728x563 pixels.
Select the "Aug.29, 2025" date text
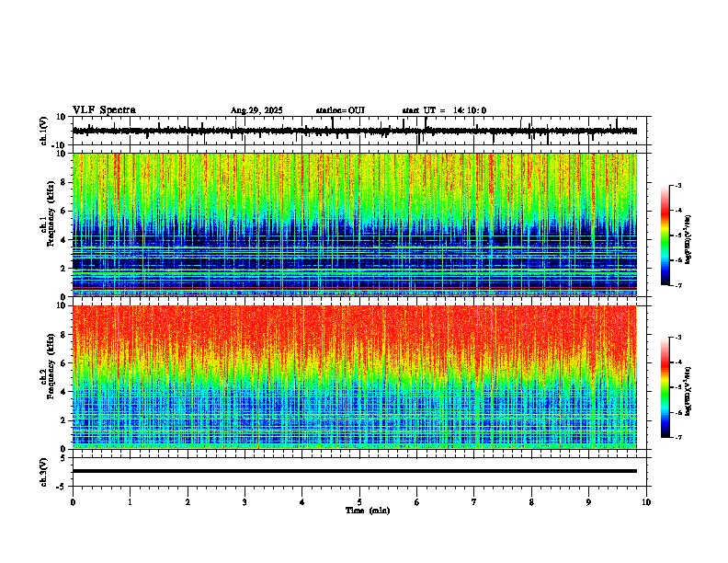click(256, 110)
